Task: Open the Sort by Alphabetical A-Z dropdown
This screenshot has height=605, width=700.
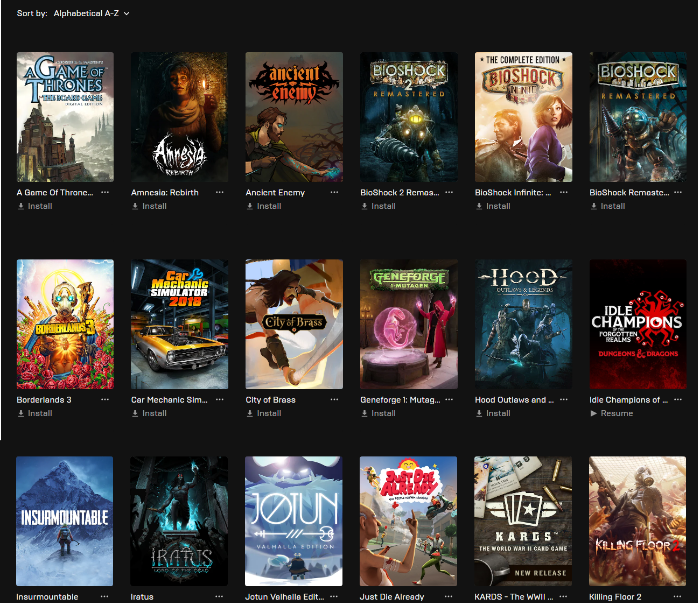Action: point(92,13)
